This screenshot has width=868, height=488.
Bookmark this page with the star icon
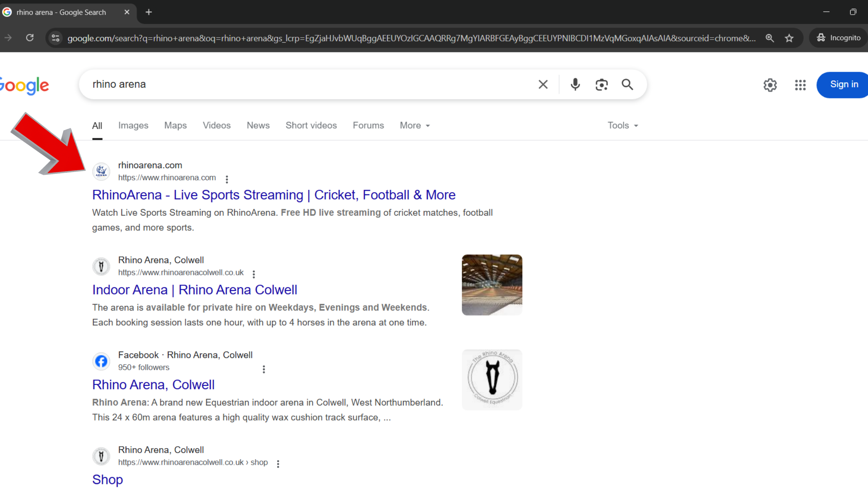[x=789, y=38]
